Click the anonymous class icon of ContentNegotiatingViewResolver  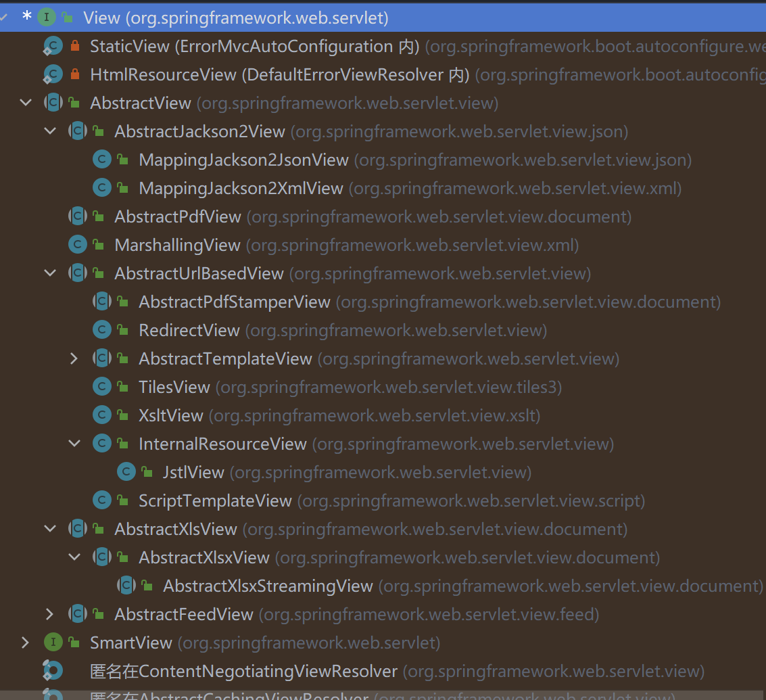(53, 671)
